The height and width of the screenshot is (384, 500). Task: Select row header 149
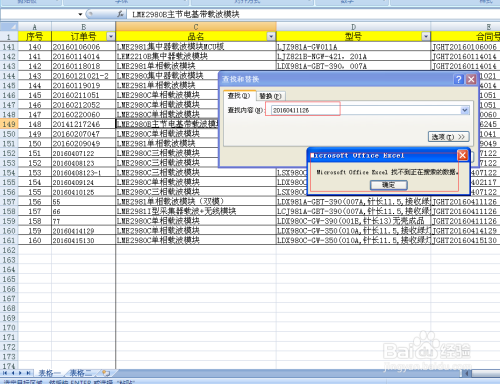[9, 124]
